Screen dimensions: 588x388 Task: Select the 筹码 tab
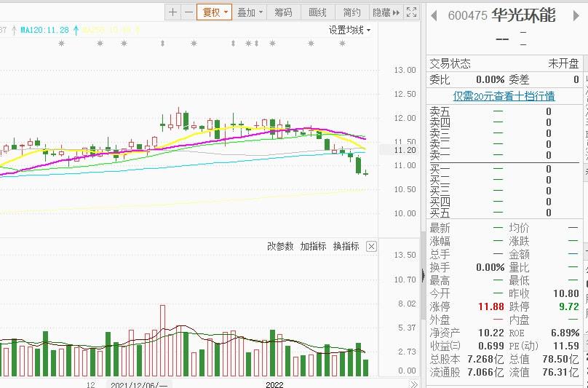pos(283,12)
